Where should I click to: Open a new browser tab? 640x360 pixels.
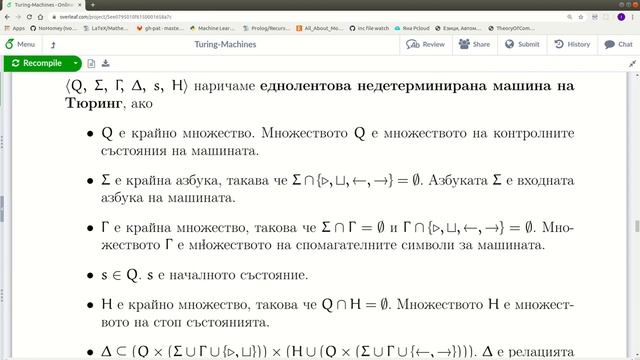click(x=93, y=5)
